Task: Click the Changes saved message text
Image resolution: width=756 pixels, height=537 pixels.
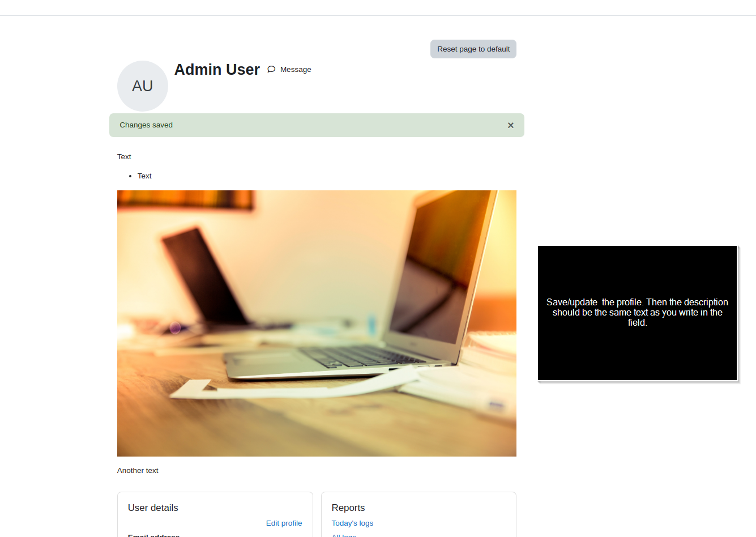Action: pos(146,125)
